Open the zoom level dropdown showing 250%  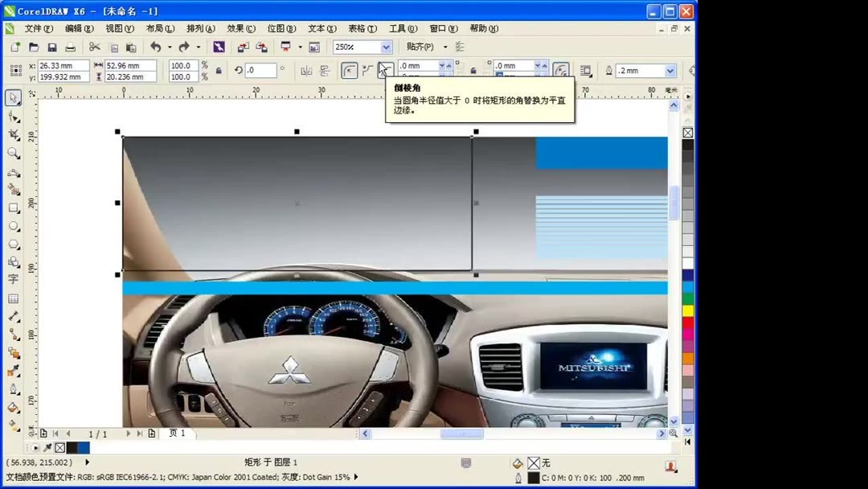(x=386, y=47)
